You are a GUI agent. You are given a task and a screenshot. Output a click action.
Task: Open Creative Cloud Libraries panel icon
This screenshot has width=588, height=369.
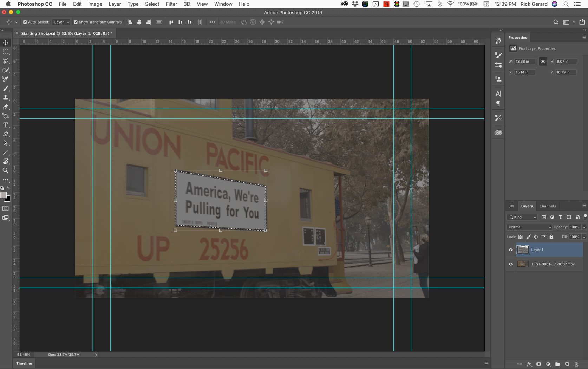point(498,132)
